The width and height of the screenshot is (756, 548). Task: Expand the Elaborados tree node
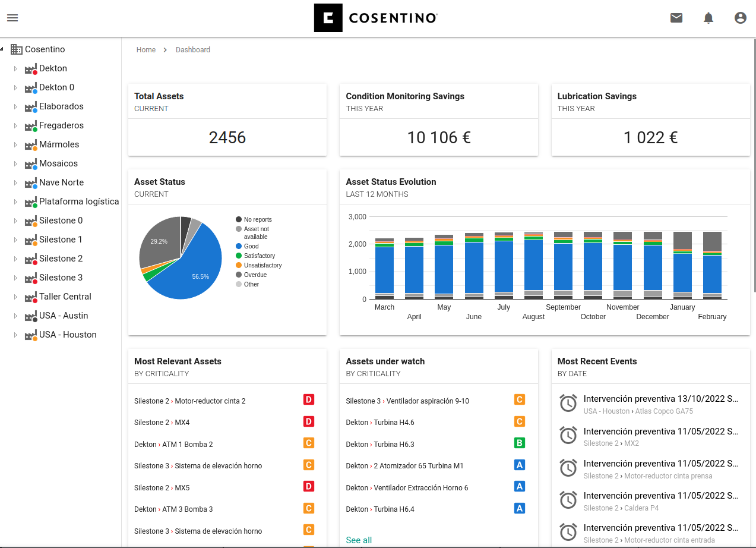pyautogui.click(x=16, y=106)
